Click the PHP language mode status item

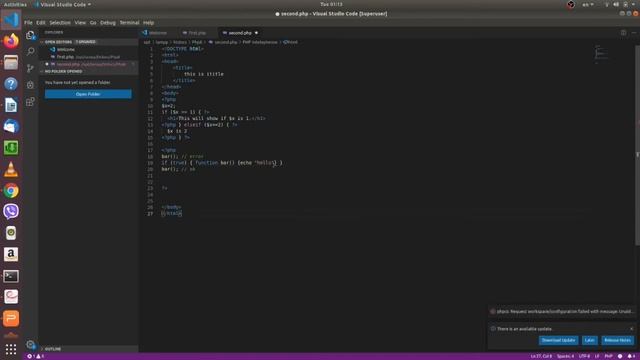pyautogui.click(x=608, y=356)
